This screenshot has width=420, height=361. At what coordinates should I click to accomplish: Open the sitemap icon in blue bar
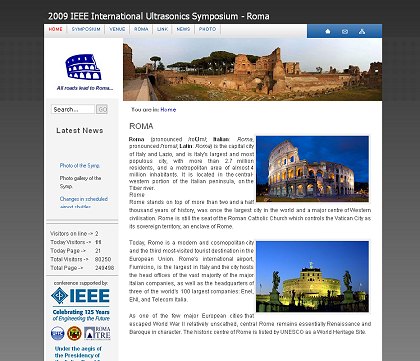tap(362, 31)
